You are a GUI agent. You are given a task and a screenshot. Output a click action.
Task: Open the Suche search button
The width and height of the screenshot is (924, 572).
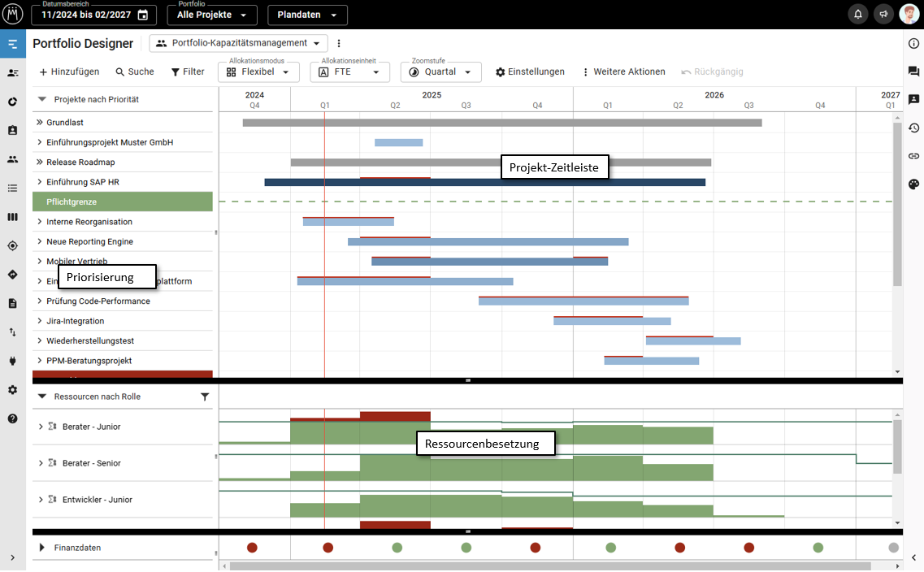point(135,71)
